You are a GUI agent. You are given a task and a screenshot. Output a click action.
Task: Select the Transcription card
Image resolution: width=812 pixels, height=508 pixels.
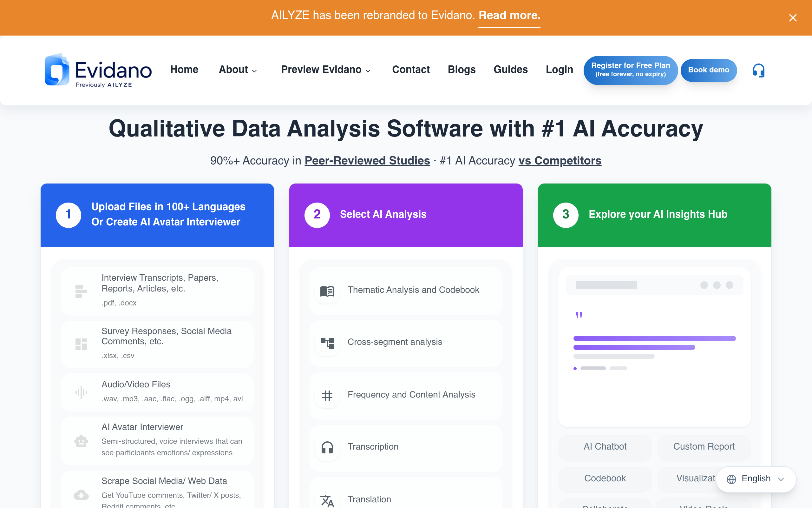tap(406, 448)
